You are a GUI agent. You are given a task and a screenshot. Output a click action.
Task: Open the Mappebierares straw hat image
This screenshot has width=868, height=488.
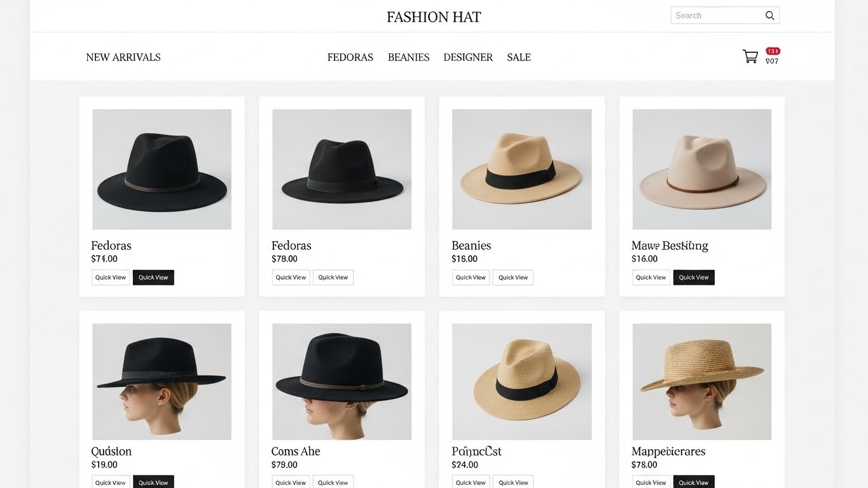click(701, 381)
